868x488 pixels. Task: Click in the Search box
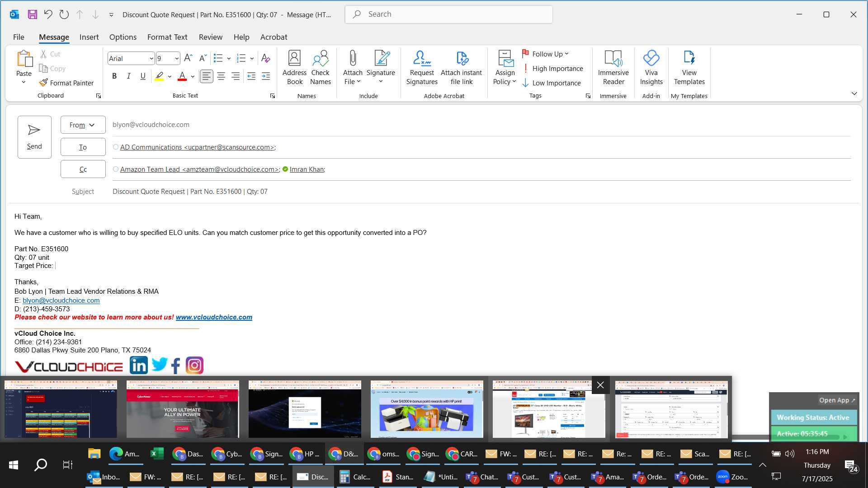point(449,14)
